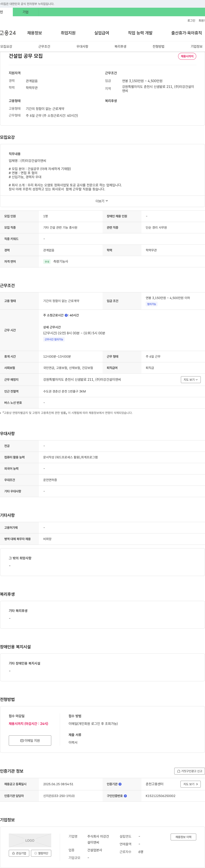Click 단순 경리 사무원 cell
The width and height of the screenshot is (205, 868).
click(156, 227)
